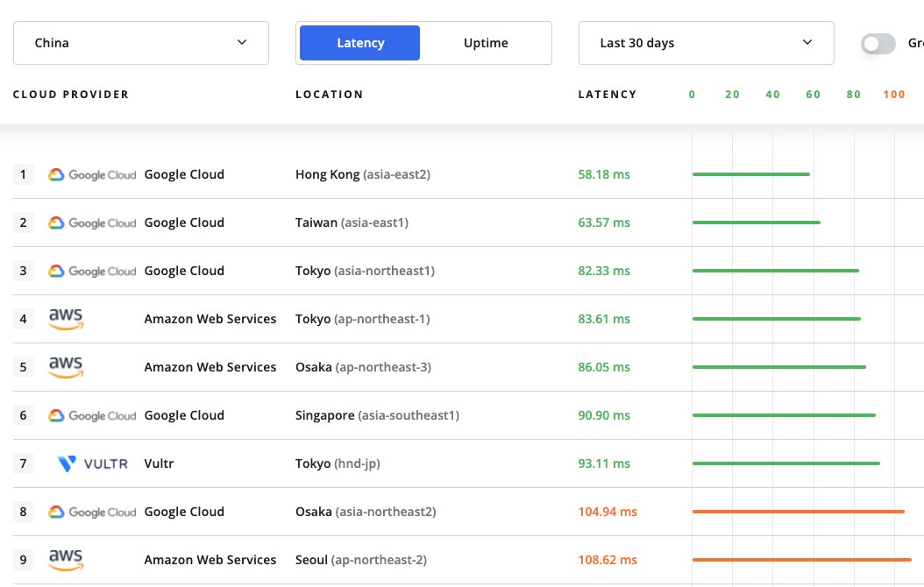Click the AWS logo in Seoul row
924x587 pixels.
coord(66,560)
